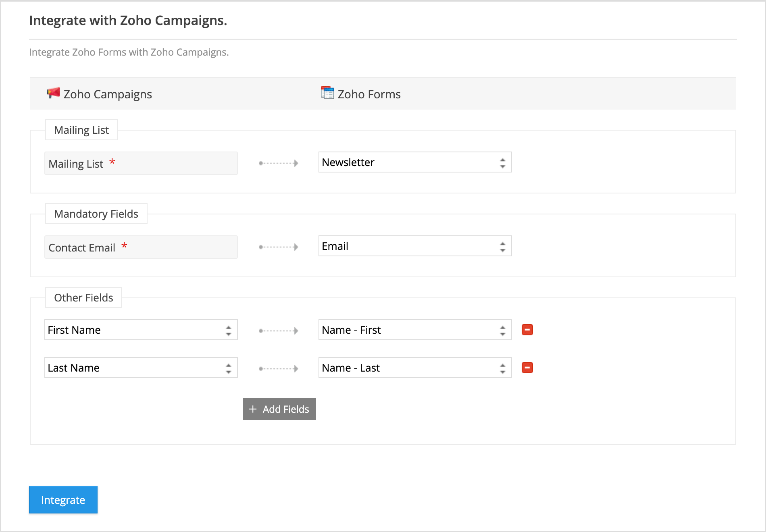Click the Add Fields button
This screenshot has height=532, width=766.
click(279, 409)
